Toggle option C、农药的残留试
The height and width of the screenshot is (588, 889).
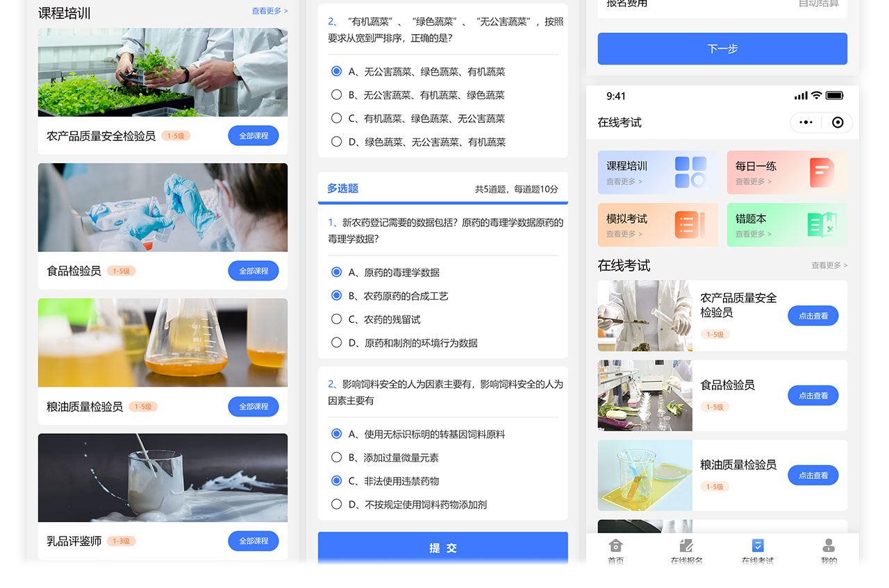(x=376, y=319)
